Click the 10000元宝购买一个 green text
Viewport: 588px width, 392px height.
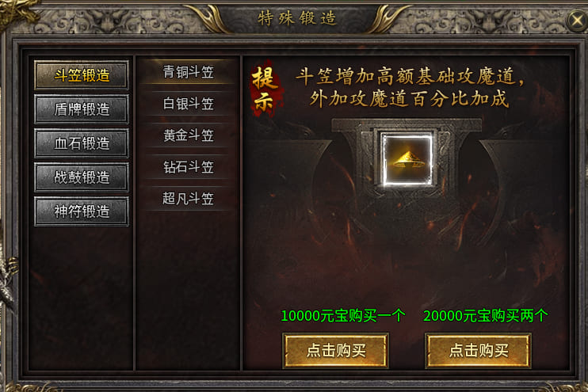[x=343, y=315]
